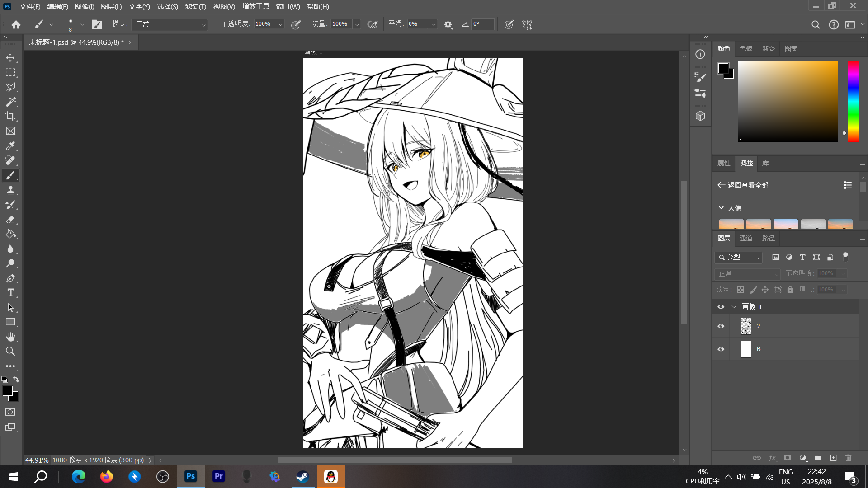Switch to the 通道 tab
The width and height of the screenshot is (868, 488).
click(745, 238)
